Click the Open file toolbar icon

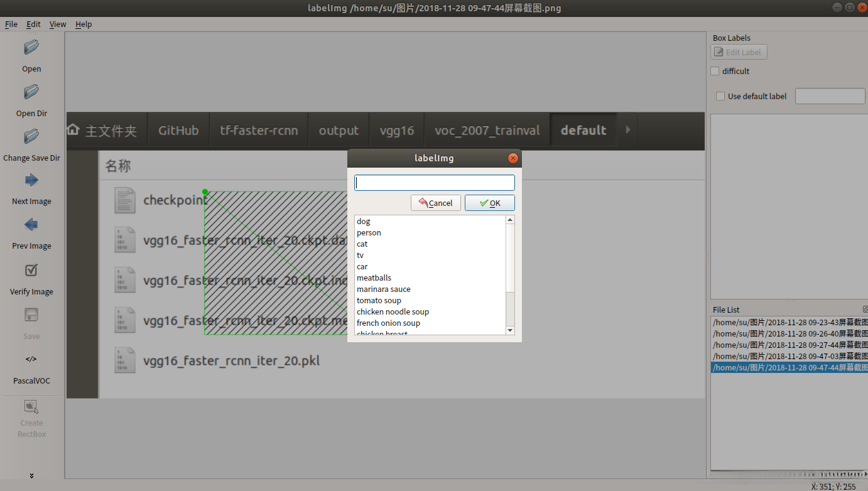(x=31, y=48)
